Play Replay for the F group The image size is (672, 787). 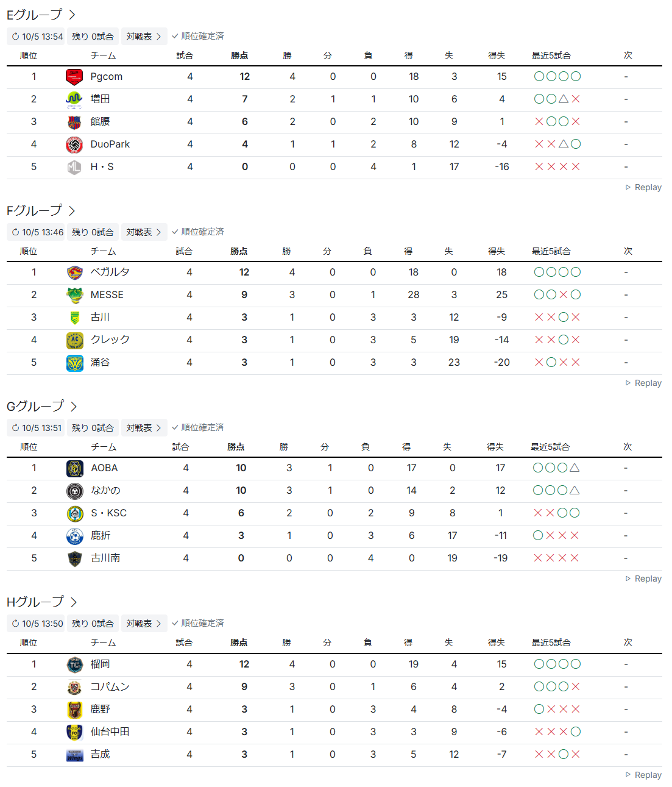pyautogui.click(x=643, y=383)
